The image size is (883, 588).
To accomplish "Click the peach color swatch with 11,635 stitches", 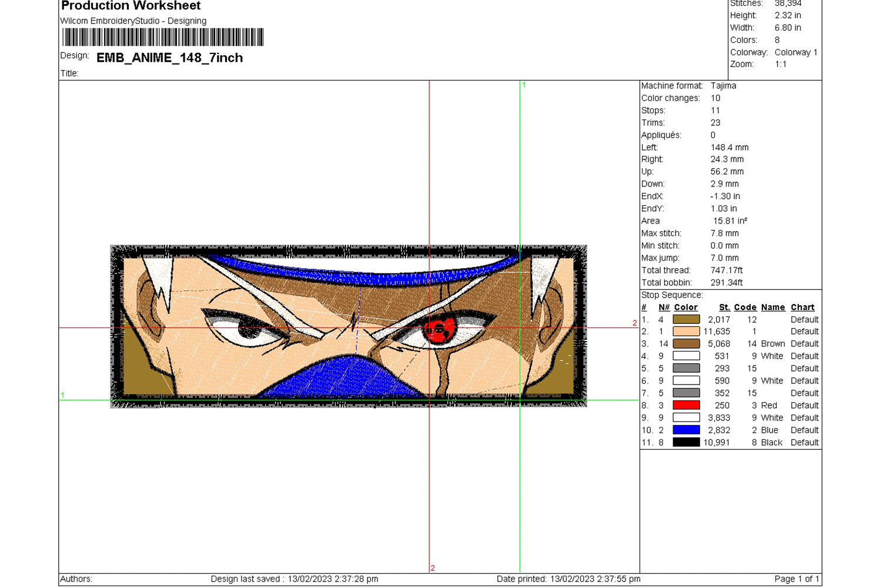I will [686, 332].
